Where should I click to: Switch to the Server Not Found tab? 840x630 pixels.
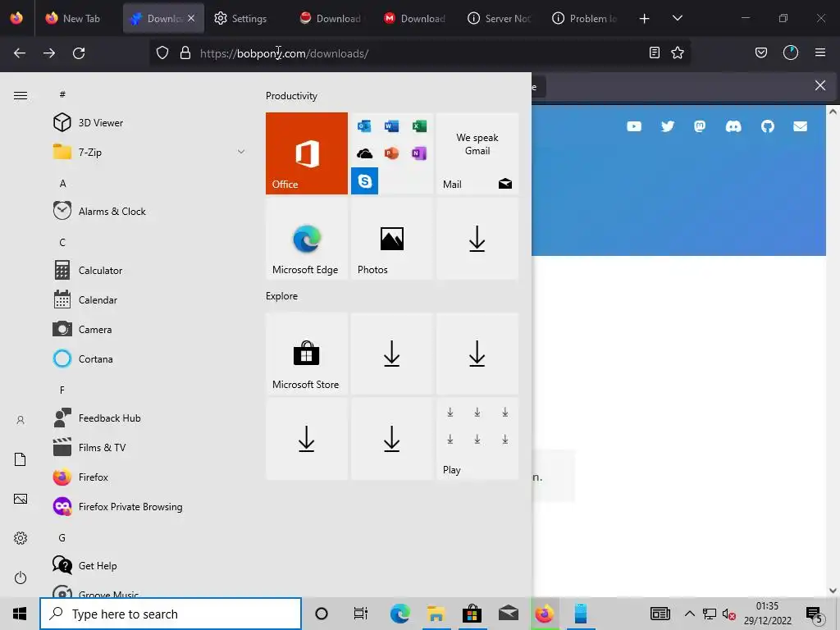500,18
